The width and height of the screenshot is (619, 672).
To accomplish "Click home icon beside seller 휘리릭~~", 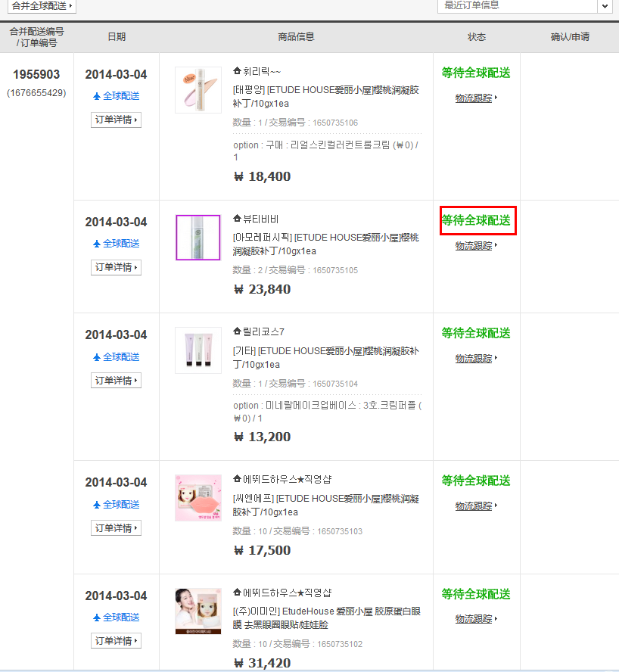I will (237, 71).
